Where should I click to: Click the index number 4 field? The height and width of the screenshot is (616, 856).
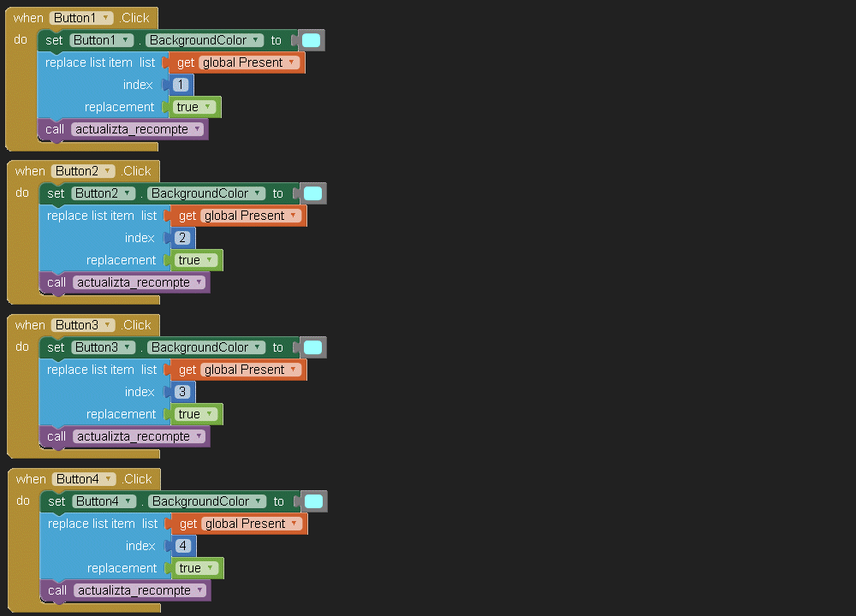tap(183, 546)
